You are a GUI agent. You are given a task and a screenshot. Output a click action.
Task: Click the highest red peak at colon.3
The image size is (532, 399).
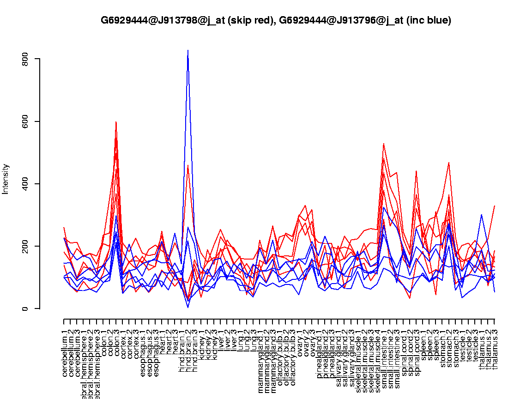[116, 122]
